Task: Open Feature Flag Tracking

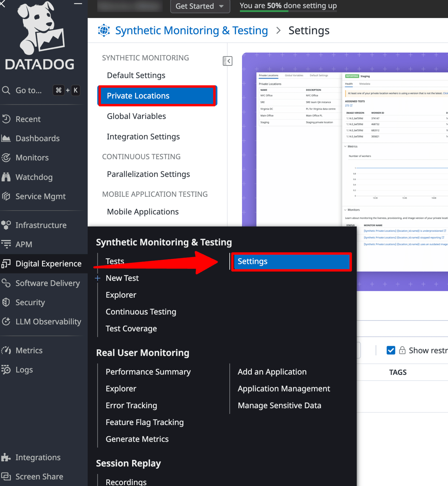Action: [x=145, y=422]
